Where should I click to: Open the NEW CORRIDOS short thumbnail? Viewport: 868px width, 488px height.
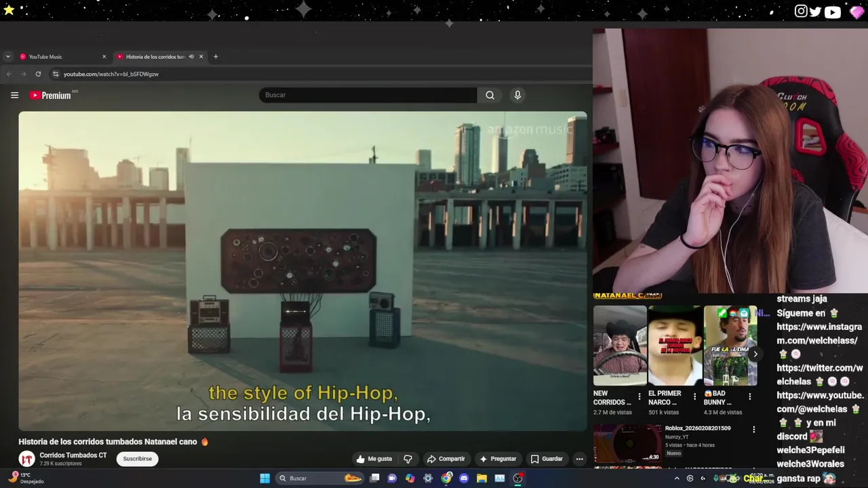click(620, 346)
